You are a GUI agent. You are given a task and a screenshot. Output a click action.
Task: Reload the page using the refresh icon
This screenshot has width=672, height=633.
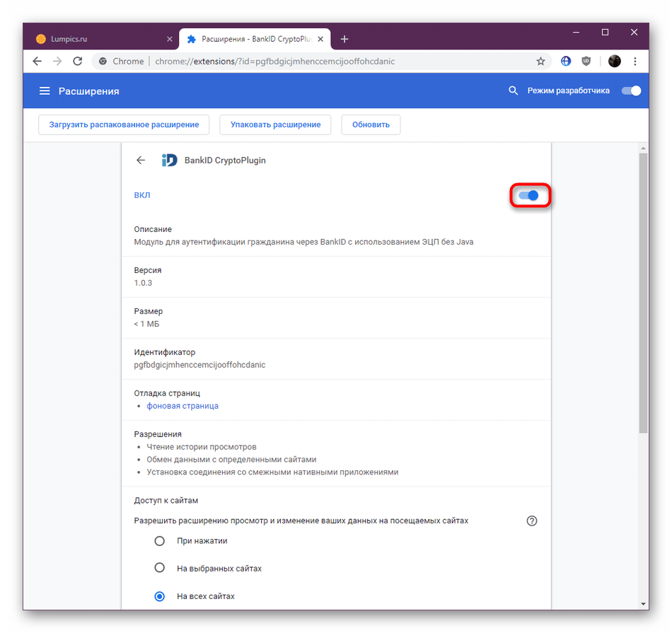tap(78, 62)
